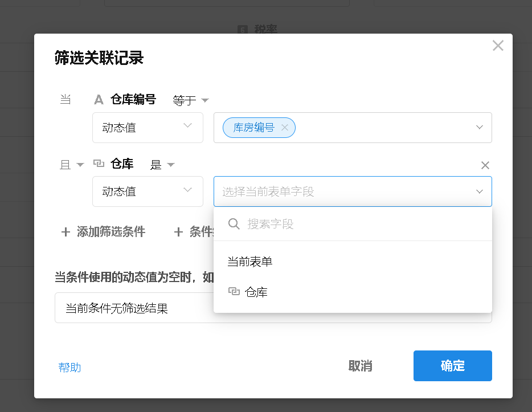Confirm with the 确定 button
Screen dimensions: 532x412
(x=452, y=366)
